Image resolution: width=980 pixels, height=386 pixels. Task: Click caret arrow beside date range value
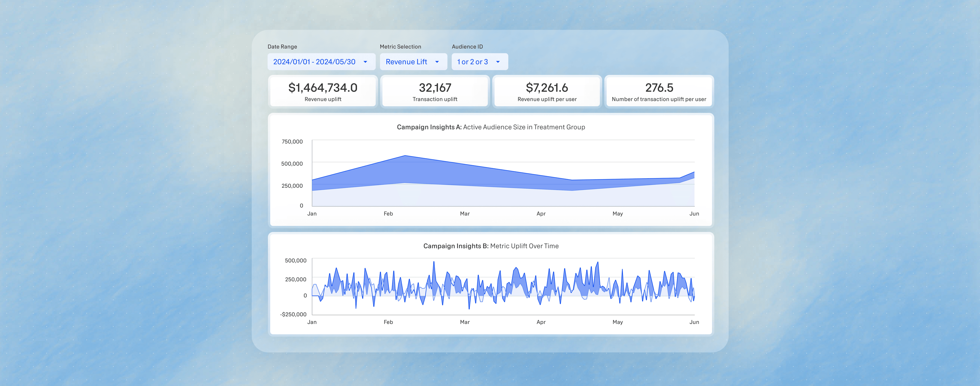coord(365,62)
